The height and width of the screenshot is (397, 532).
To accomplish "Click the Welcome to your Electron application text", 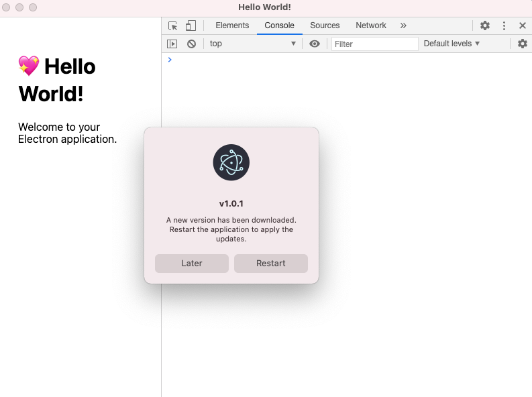I will click(x=67, y=133).
